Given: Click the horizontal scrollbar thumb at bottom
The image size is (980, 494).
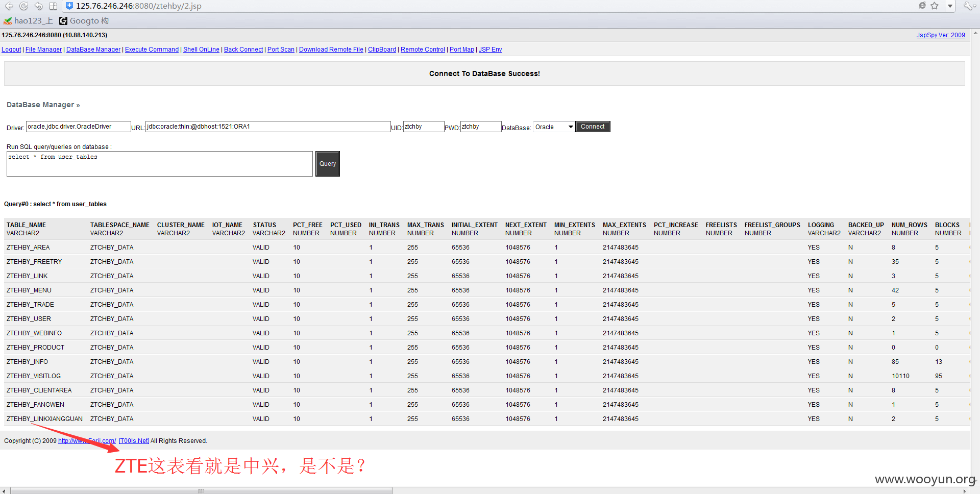Looking at the screenshot, I should 201,491.
